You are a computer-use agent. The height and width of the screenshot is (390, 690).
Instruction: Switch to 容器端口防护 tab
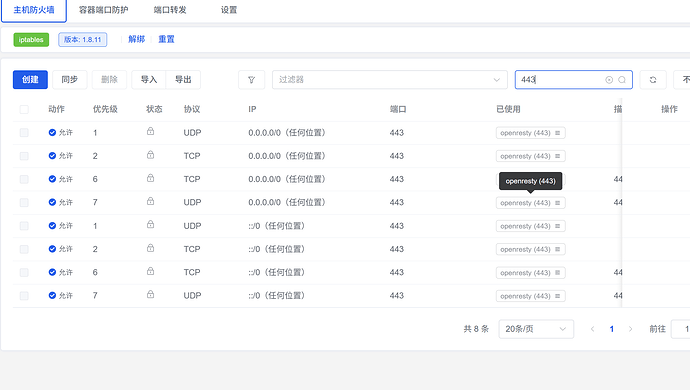point(103,10)
